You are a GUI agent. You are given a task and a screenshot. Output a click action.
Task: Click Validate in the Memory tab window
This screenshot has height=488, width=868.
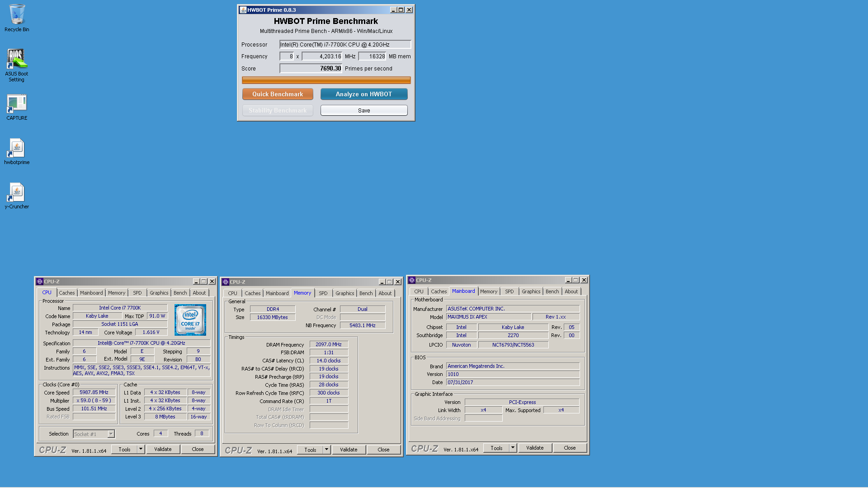click(x=349, y=450)
